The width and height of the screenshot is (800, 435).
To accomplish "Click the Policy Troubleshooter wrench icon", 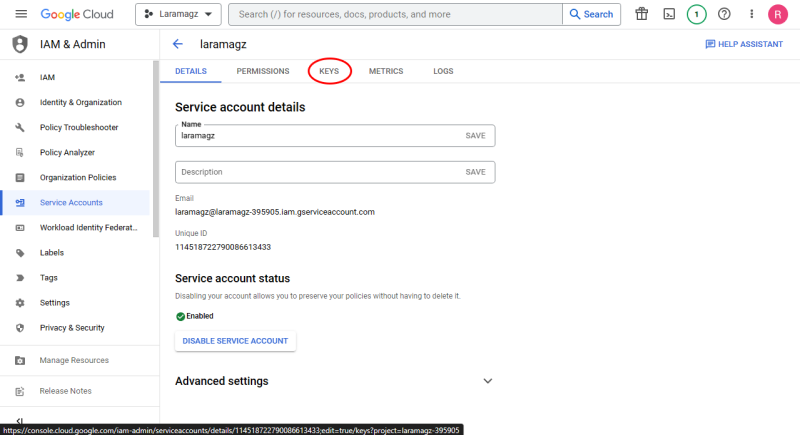I will point(20,127).
